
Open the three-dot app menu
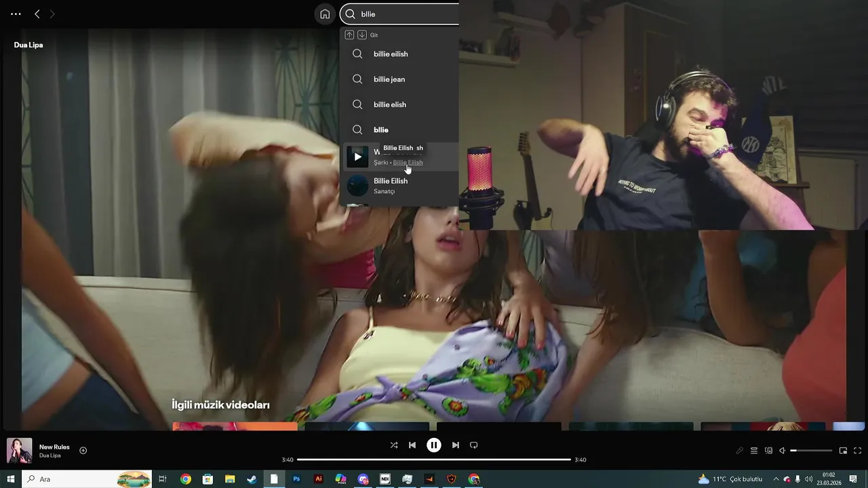[x=16, y=14]
